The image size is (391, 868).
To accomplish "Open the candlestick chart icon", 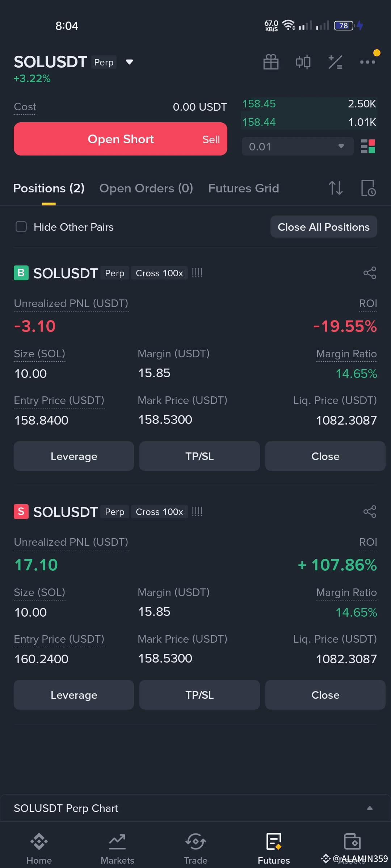I will pyautogui.click(x=303, y=62).
